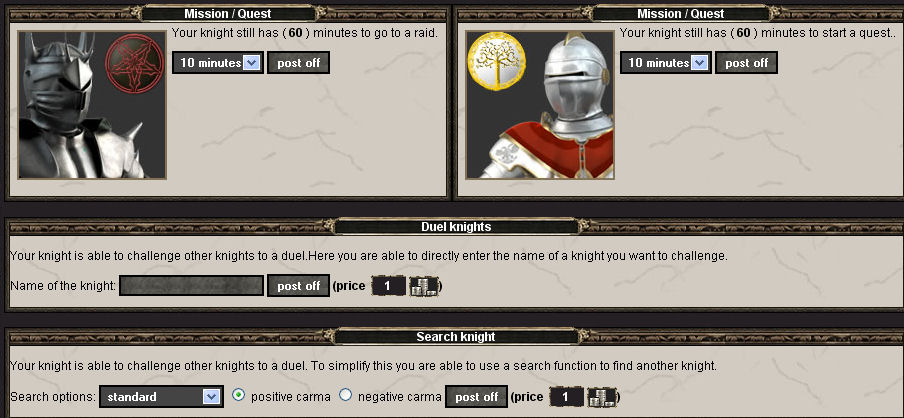The width and height of the screenshot is (904, 418).
Task: Select the positive carma radio button
Action: (238, 396)
